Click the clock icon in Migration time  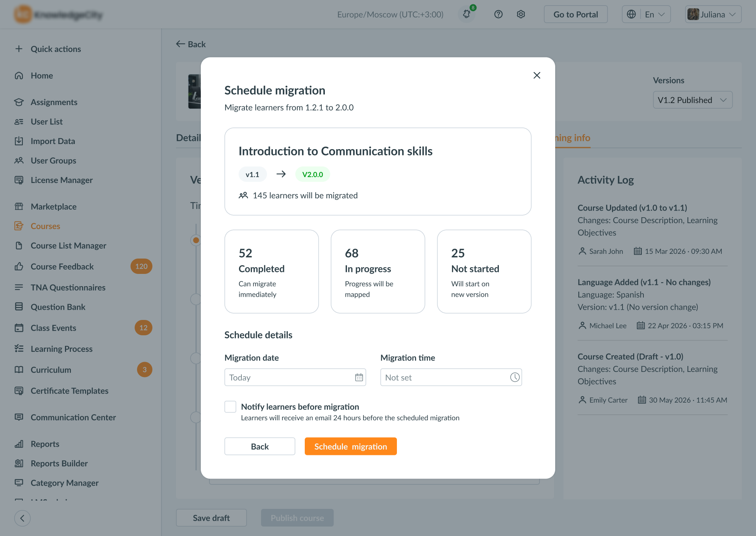(515, 377)
